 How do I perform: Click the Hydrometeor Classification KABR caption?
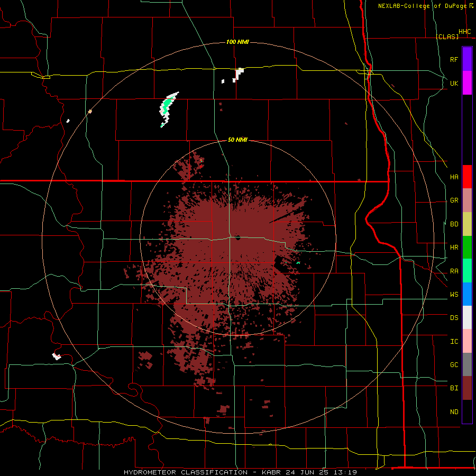tap(240, 472)
